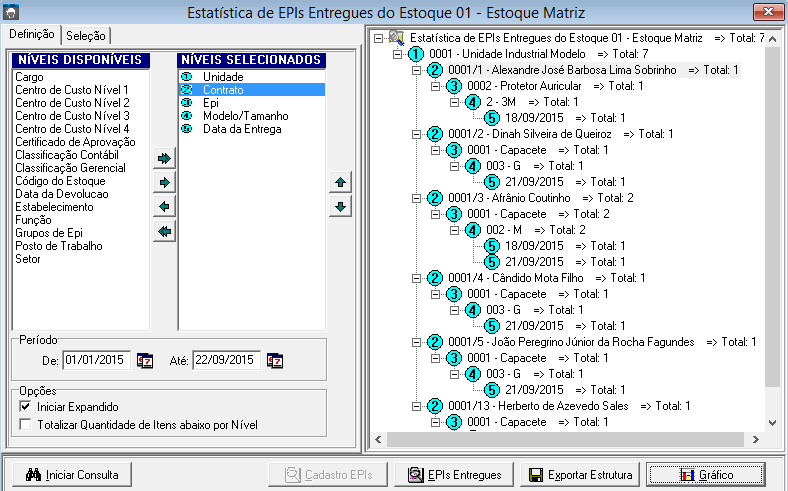Click the 'De' start date field
The image size is (788, 491).
point(96,360)
